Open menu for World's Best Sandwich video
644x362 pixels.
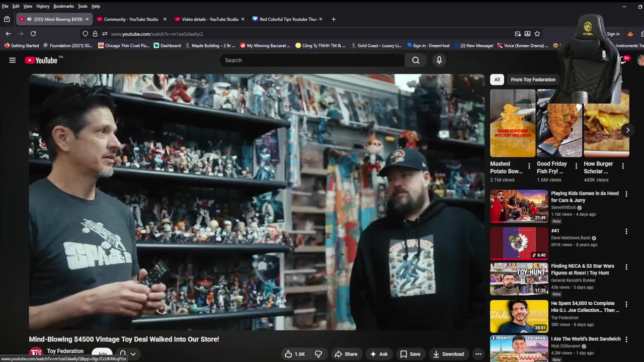click(626, 340)
